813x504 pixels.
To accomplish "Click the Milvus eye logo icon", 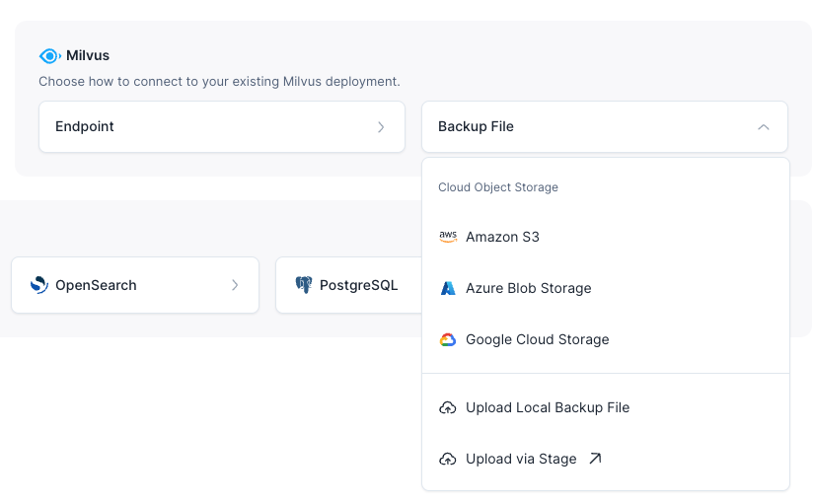I will click(x=49, y=55).
